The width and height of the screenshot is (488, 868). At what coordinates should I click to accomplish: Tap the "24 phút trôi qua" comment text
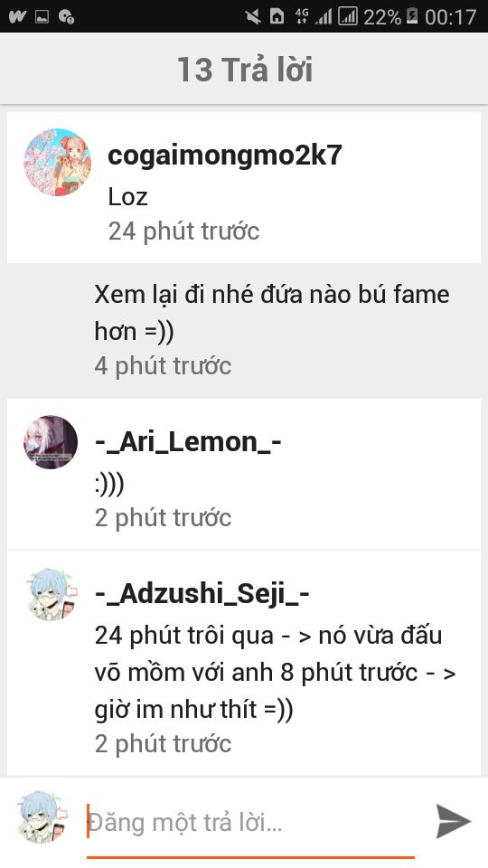point(276,673)
